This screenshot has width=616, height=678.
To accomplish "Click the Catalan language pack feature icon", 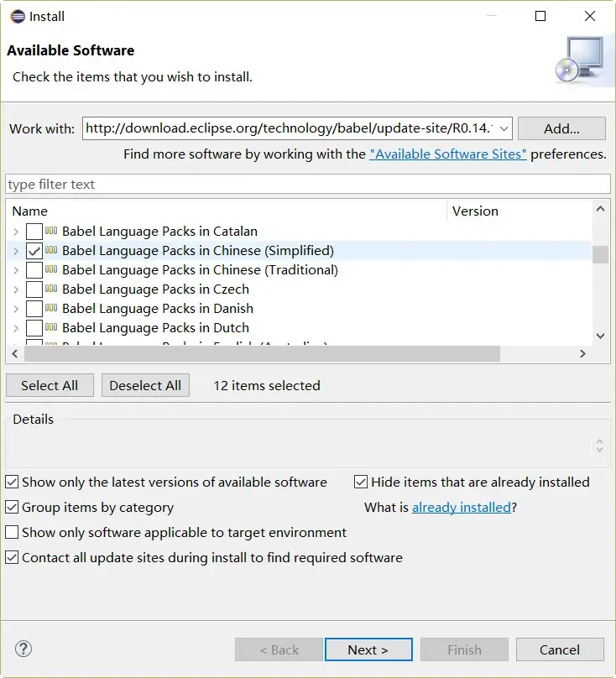I will 51,231.
